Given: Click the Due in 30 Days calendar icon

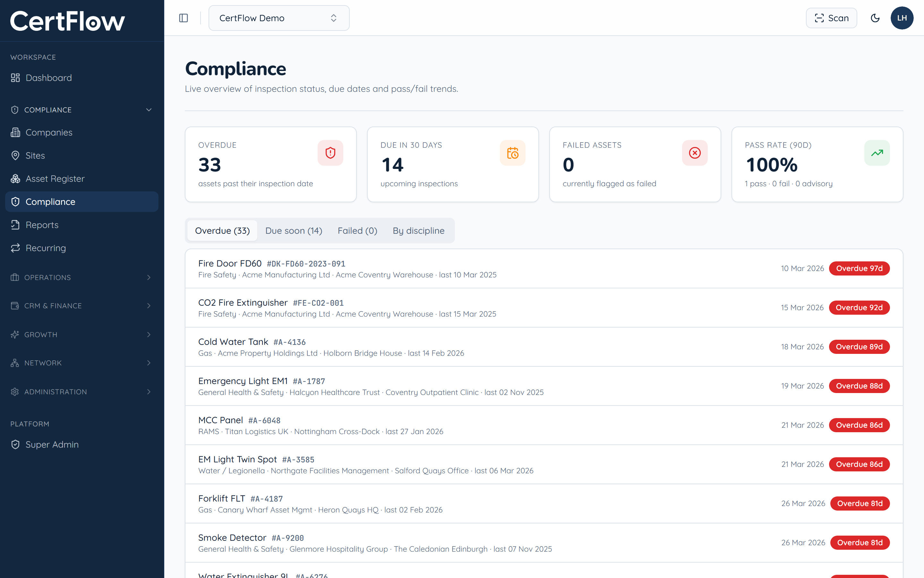Looking at the screenshot, I should [x=512, y=153].
